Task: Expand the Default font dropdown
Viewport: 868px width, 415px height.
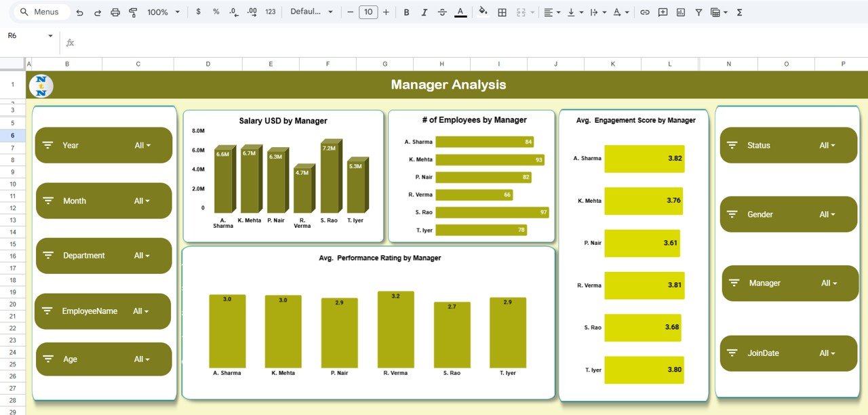Action: tap(311, 12)
